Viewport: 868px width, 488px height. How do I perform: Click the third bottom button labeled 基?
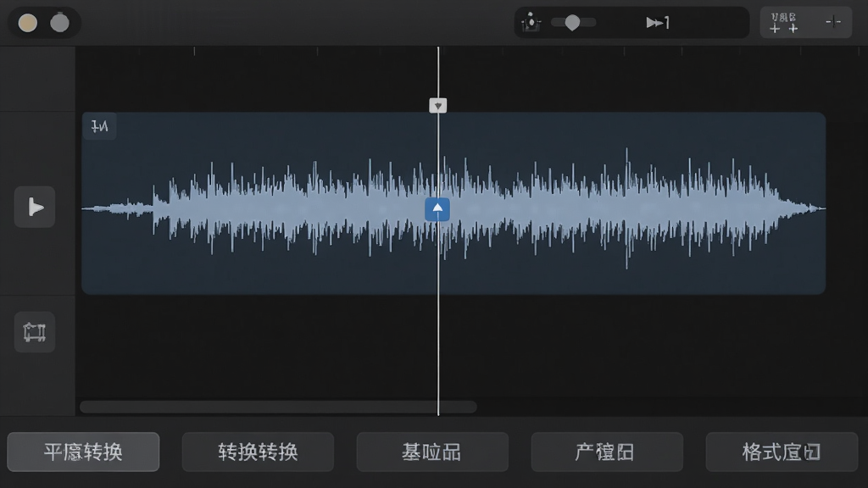[432, 452]
